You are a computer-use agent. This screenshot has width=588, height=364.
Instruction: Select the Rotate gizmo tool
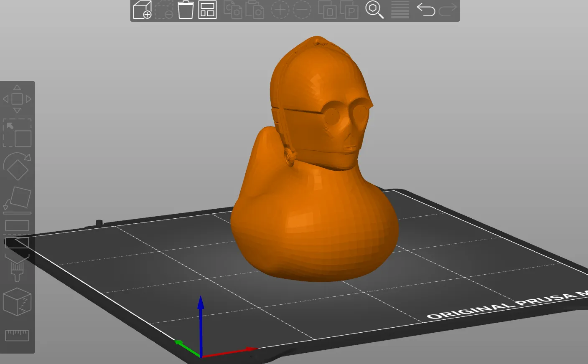tap(17, 167)
